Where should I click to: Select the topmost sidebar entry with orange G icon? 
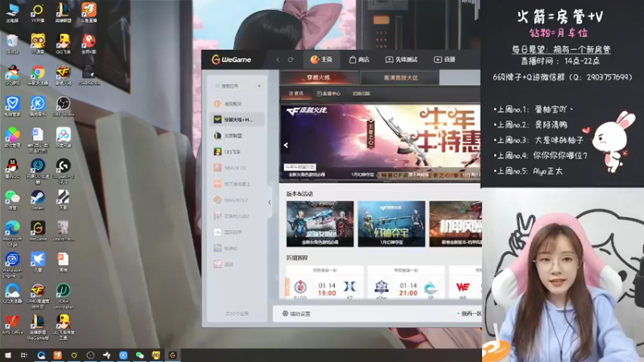coord(237,104)
